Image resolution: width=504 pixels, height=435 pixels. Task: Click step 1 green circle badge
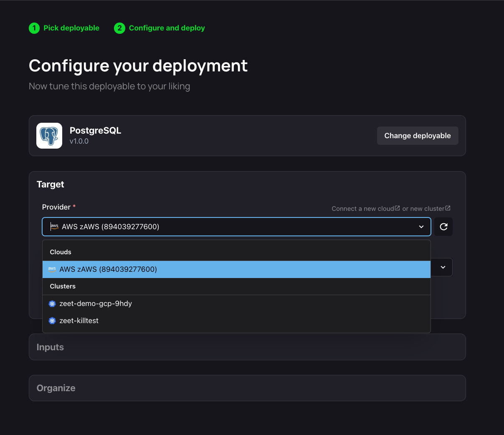tap(34, 28)
